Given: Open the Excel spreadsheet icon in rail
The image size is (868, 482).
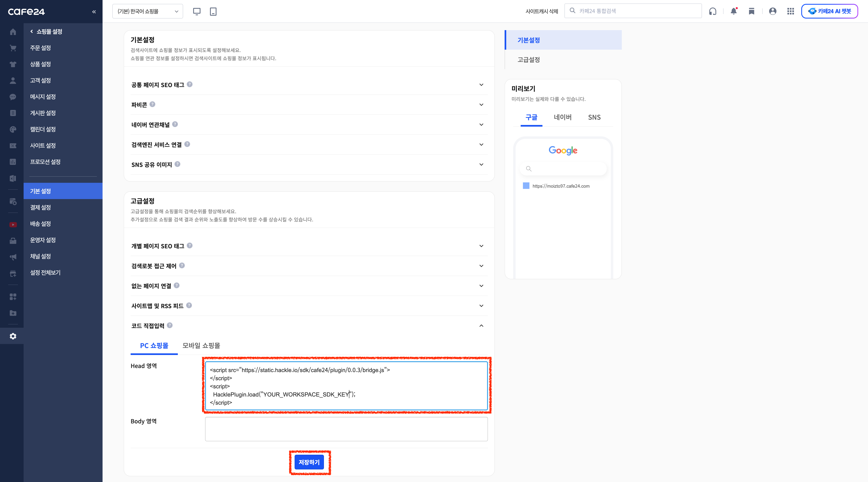Looking at the screenshot, I should (13, 178).
